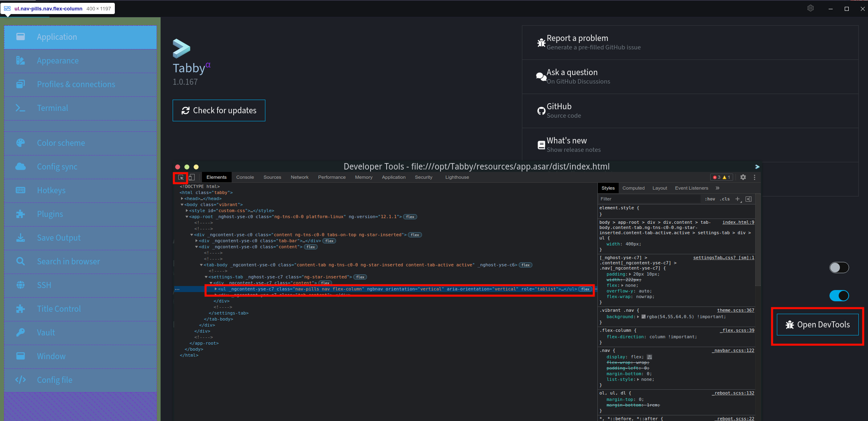
Task: Show more style pane tabs chevron
Action: pos(717,188)
